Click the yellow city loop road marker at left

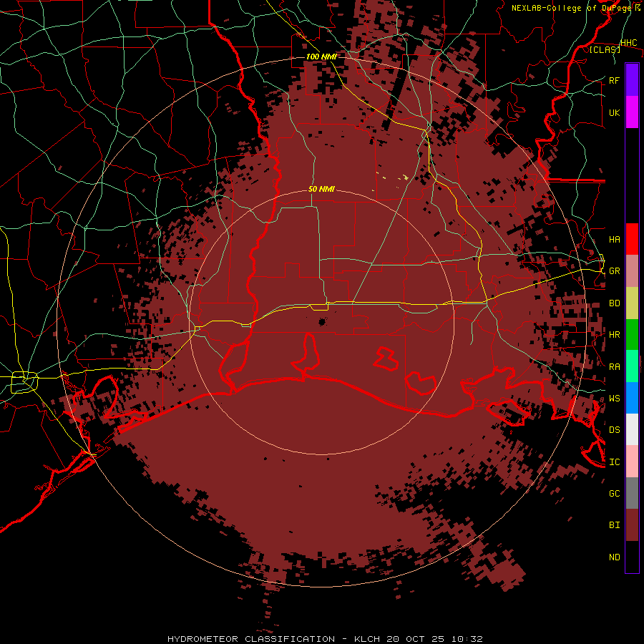point(24,381)
